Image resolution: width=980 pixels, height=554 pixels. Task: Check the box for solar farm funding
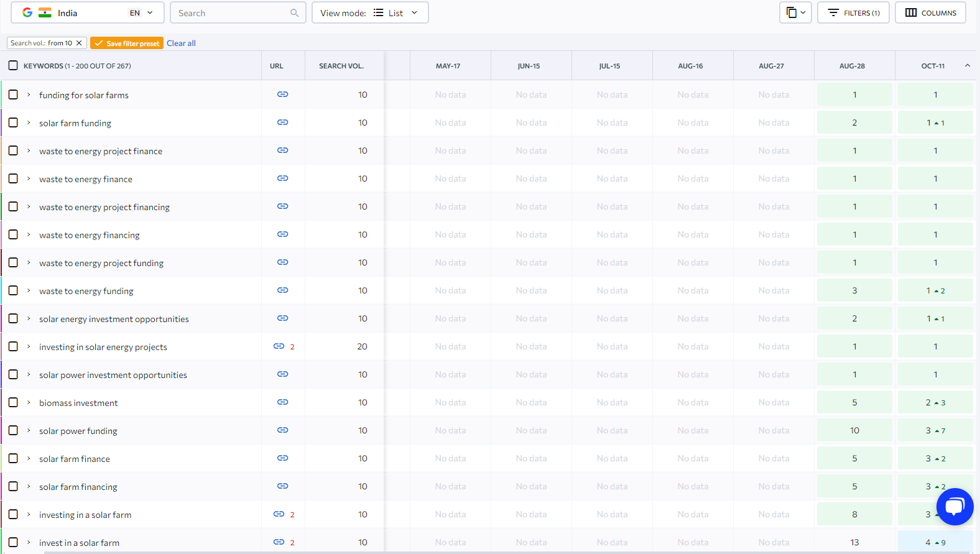pyautogui.click(x=13, y=122)
